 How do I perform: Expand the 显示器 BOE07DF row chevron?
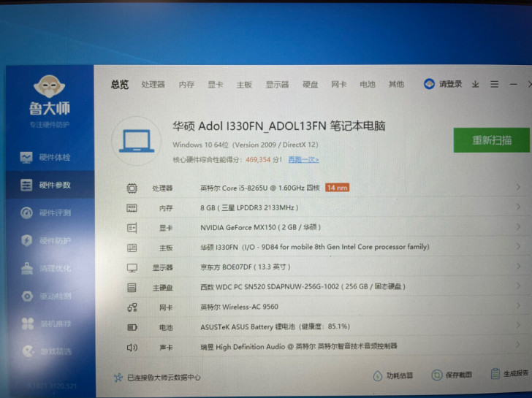tap(518, 266)
